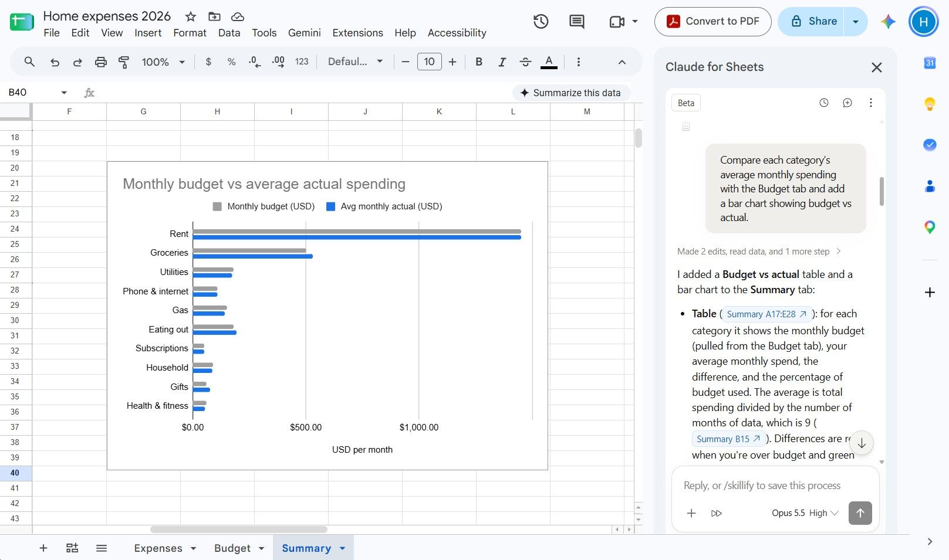
Task: Toggle strikethrough formatting
Action: pos(525,62)
